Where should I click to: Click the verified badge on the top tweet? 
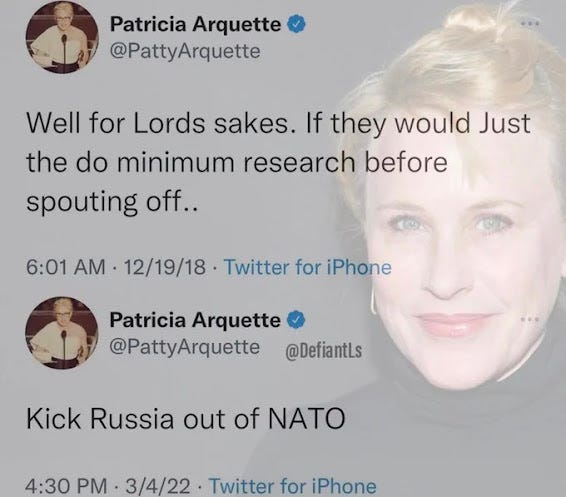coord(296,25)
